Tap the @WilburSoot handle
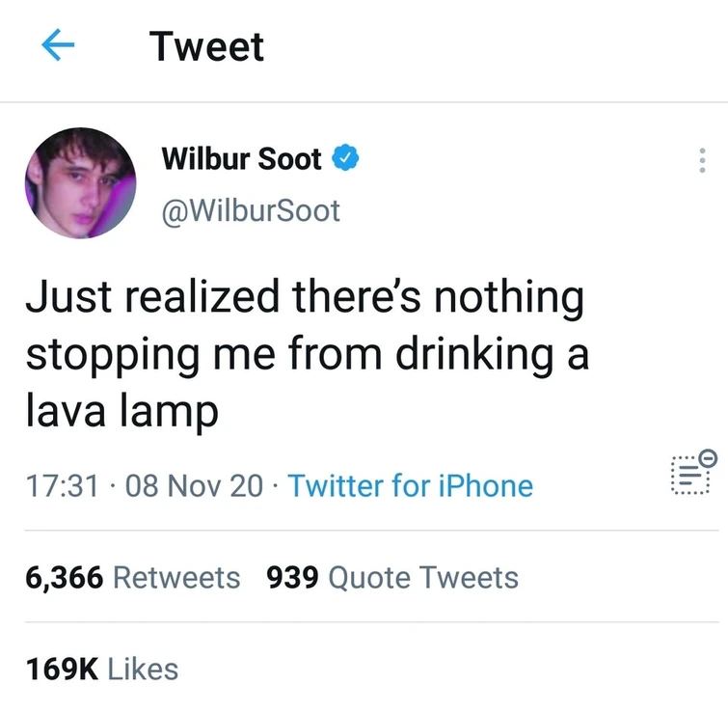This screenshot has height=712, width=728. (x=251, y=210)
